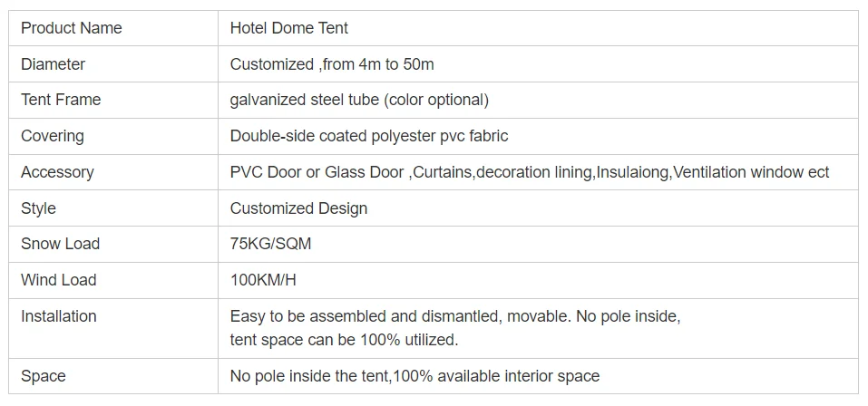Screen dimensions: 868x406
Task: Select the 100KM/H value
Action: [264, 280]
